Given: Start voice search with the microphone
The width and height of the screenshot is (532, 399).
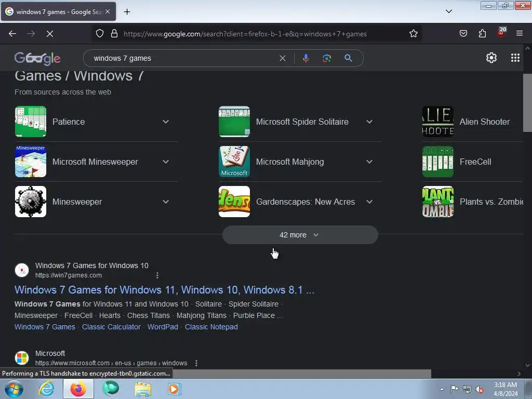Looking at the screenshot, I should click(305, 58).
